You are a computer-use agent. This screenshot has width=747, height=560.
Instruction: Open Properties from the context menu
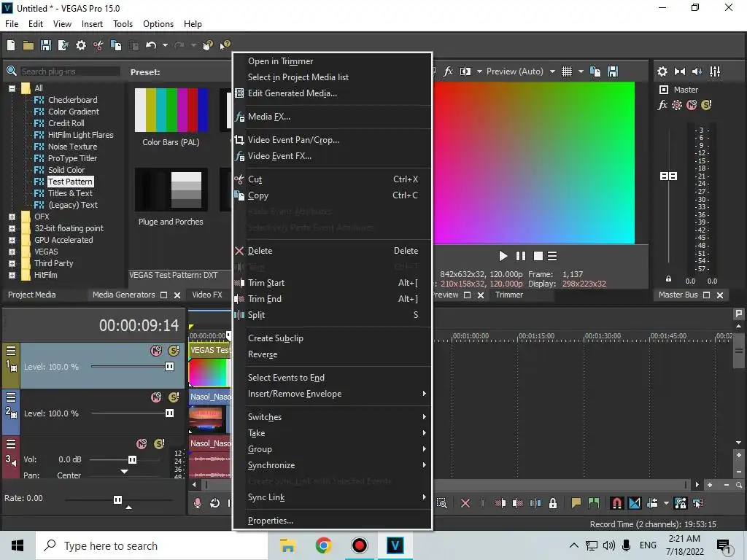tap(333, 521)
